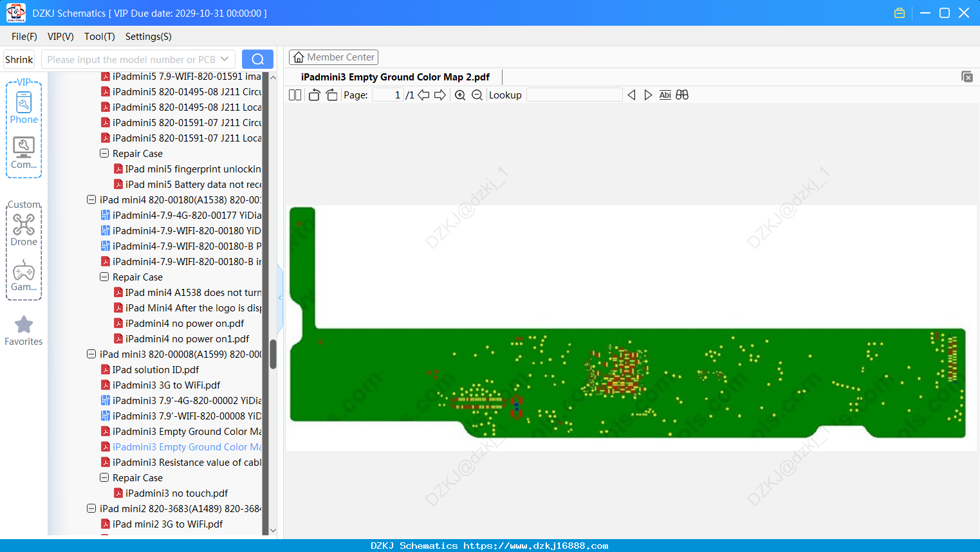
Task: Zoom in on the PDF
Action: 460,95
